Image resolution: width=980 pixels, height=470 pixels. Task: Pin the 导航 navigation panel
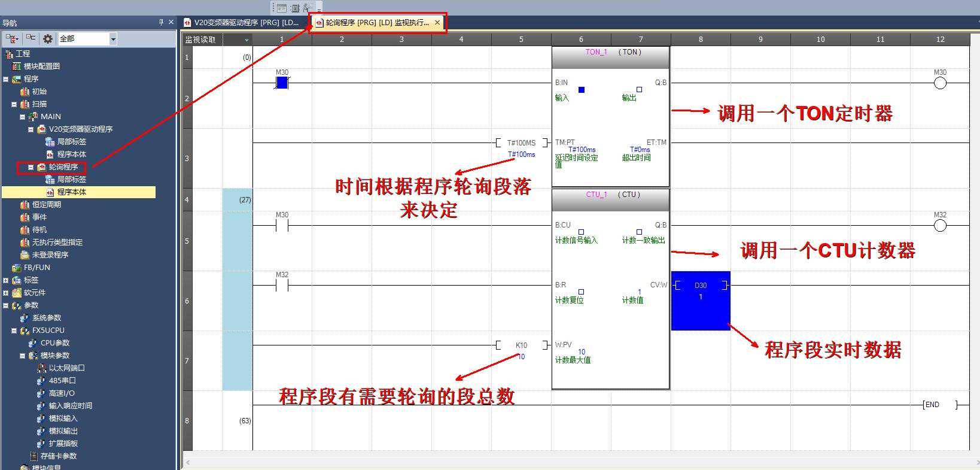coord(161,22)
